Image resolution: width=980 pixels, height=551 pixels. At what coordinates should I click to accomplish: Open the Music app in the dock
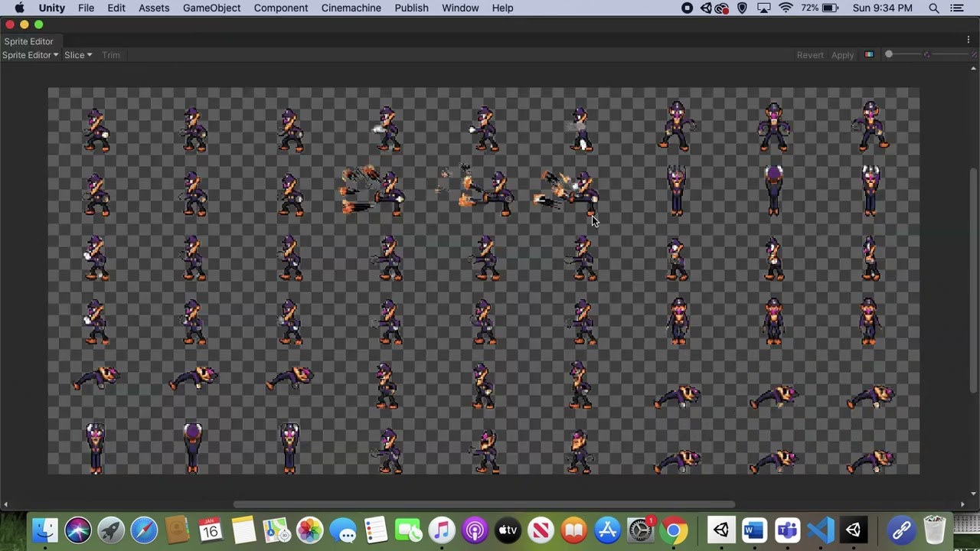tap(442, 530)
